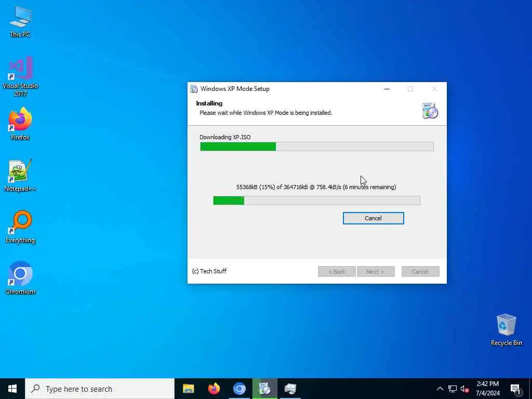The image size is (532, 399).
Task: Open File Explorer from the taskbar
Action: point(188,389)
